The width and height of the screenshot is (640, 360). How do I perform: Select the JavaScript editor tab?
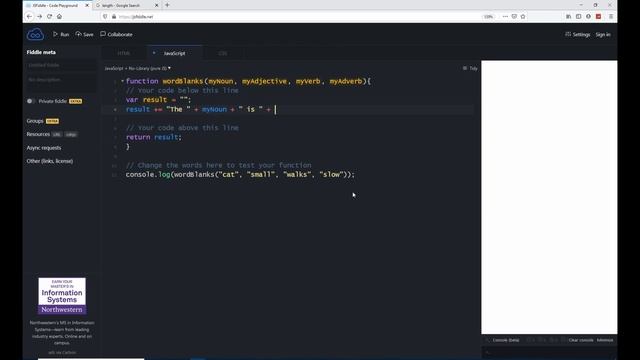coord(174,53)
